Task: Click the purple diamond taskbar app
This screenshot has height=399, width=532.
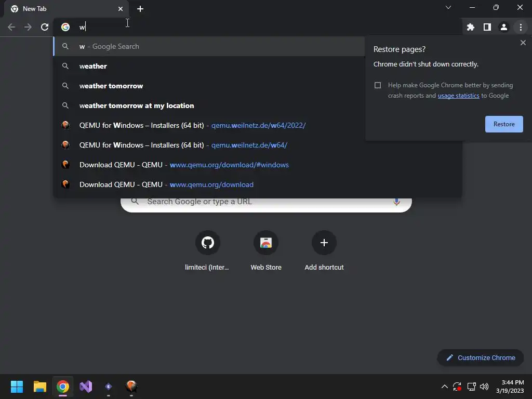Action: point(109,387)
